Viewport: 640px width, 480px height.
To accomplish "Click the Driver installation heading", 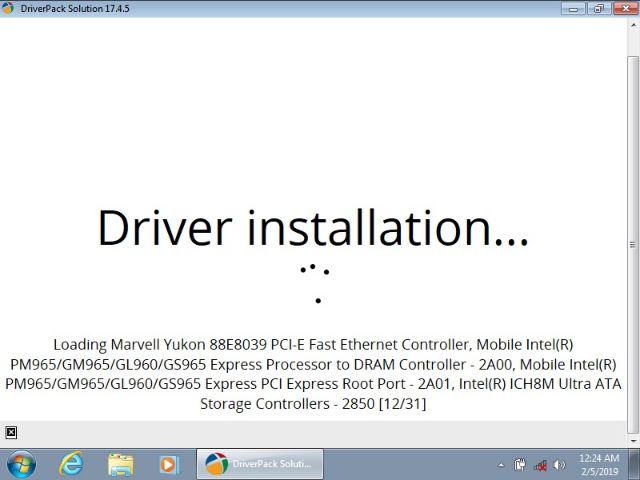I will (312, 228).
